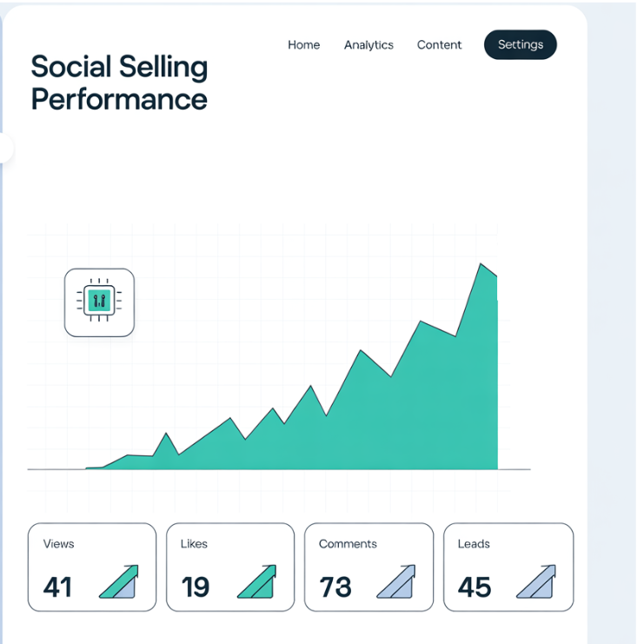Click the Leads count 45

point(475,588)
